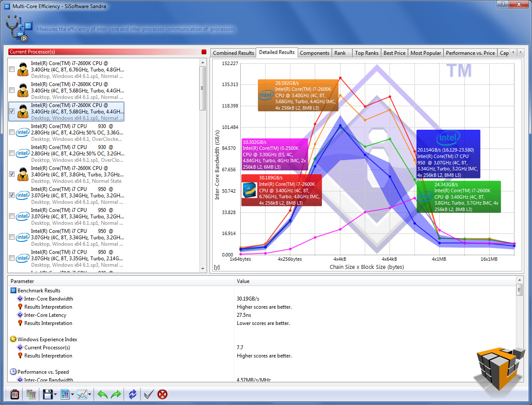This screenshot has height=405, width=532.
Task: Open the bar chart icon's dropdown arrow
Action: (73, 395)
